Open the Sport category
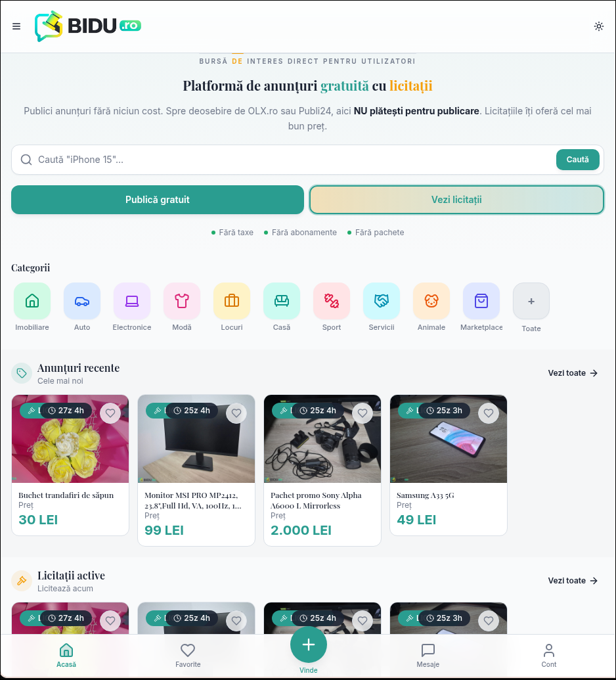The height and width of the screenshot is (680, 616). [331, 300]
